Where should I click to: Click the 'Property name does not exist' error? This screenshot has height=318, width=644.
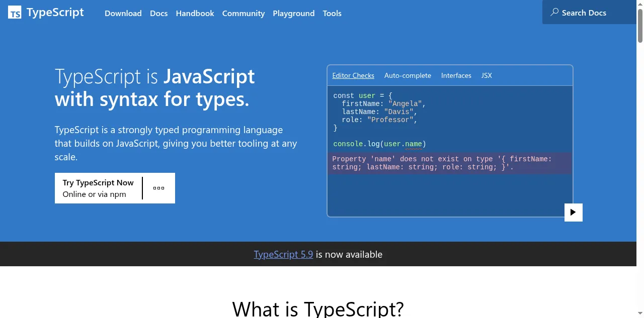coord(449,163)
